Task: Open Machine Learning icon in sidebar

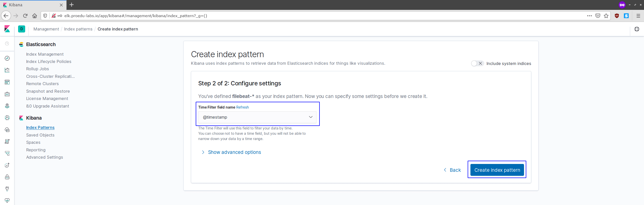Action: 7,118
